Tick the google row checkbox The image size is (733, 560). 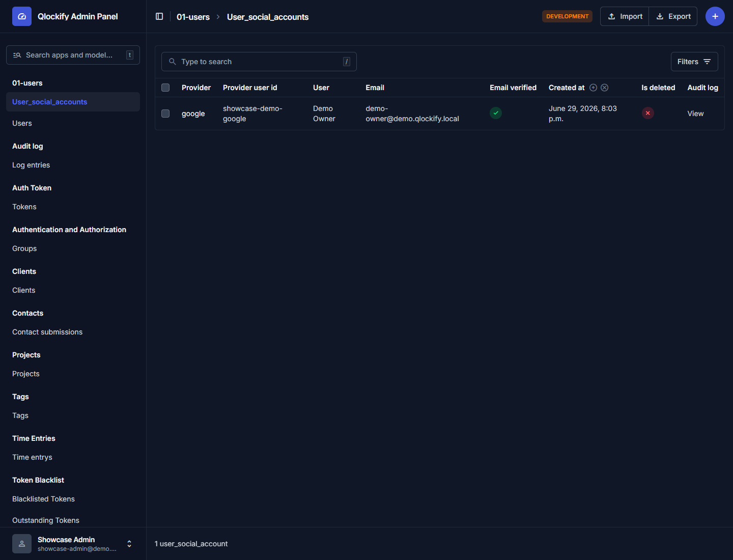165,114
